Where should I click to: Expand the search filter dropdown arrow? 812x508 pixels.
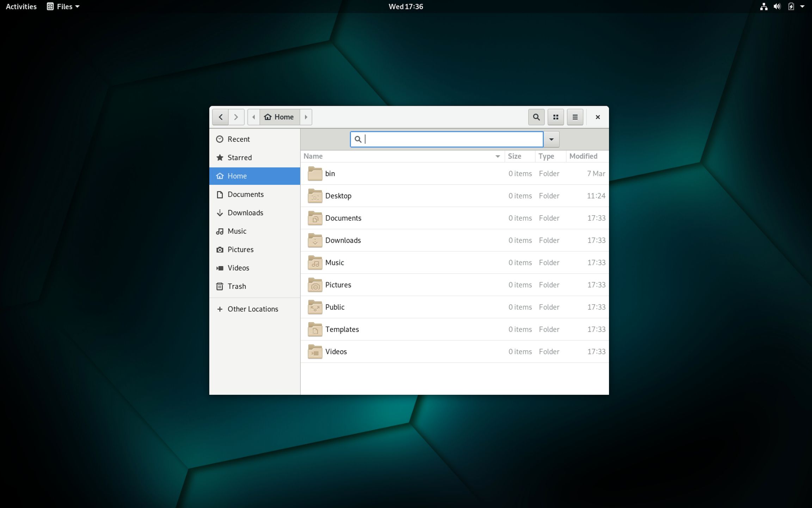pyautogui.click(x=551, y=139)
